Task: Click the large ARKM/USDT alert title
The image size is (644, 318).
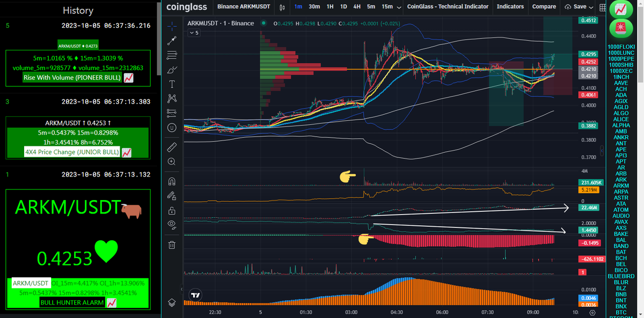Action: point(68,208)
